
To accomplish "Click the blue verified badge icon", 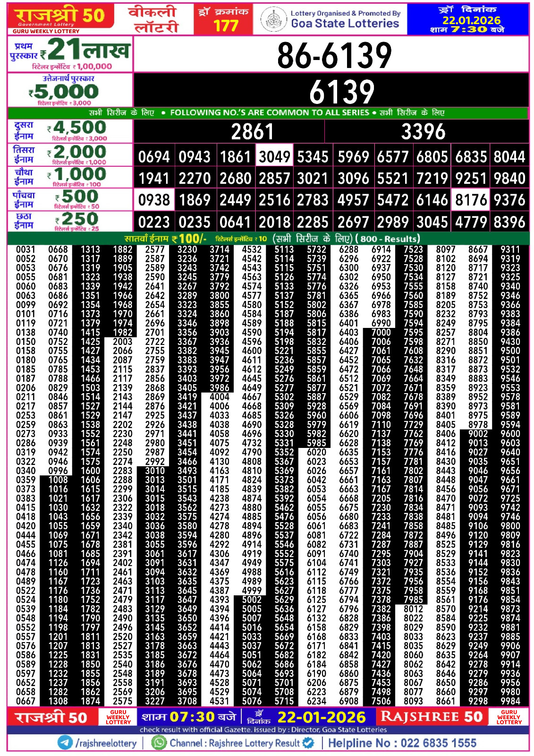I will [x=308, y=743].
